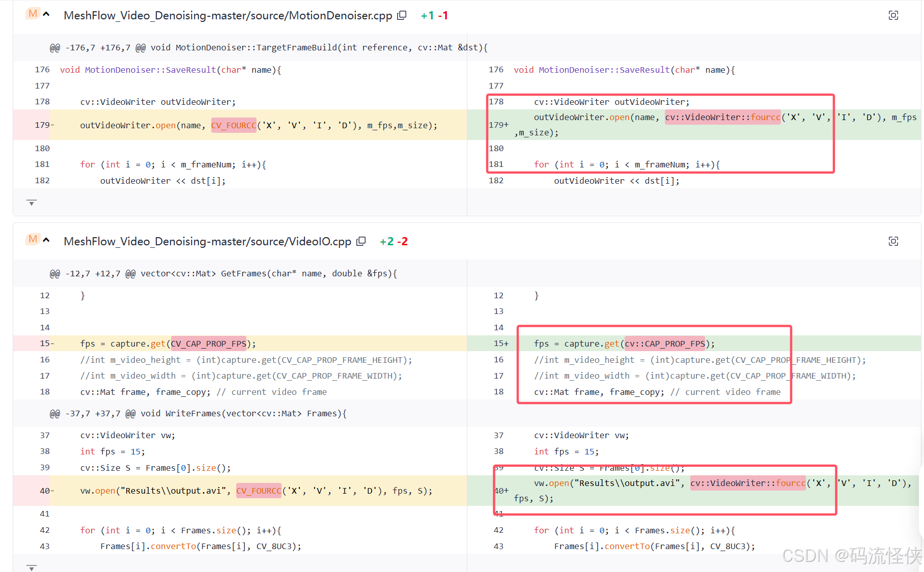Viewport: 924px width, 572px height.
Task: Select removed line 15 with CV_CAP_PROP_FPS
Action: [x=240, y=344]
